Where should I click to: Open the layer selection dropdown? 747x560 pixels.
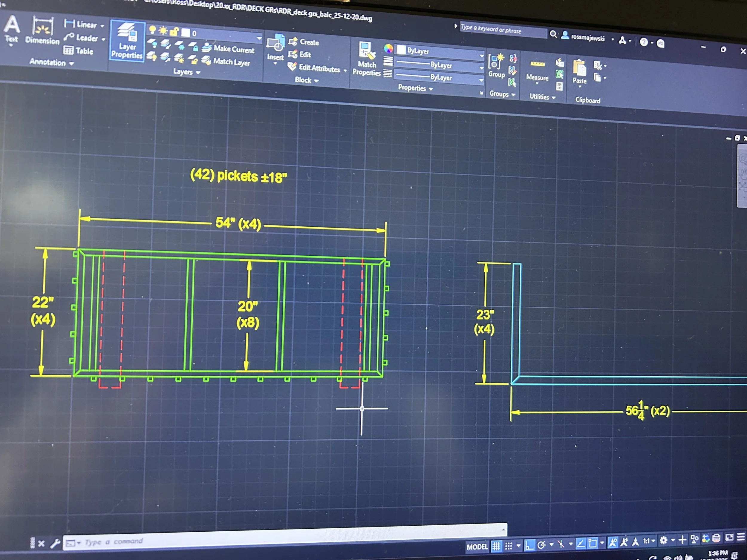point(259,39)
